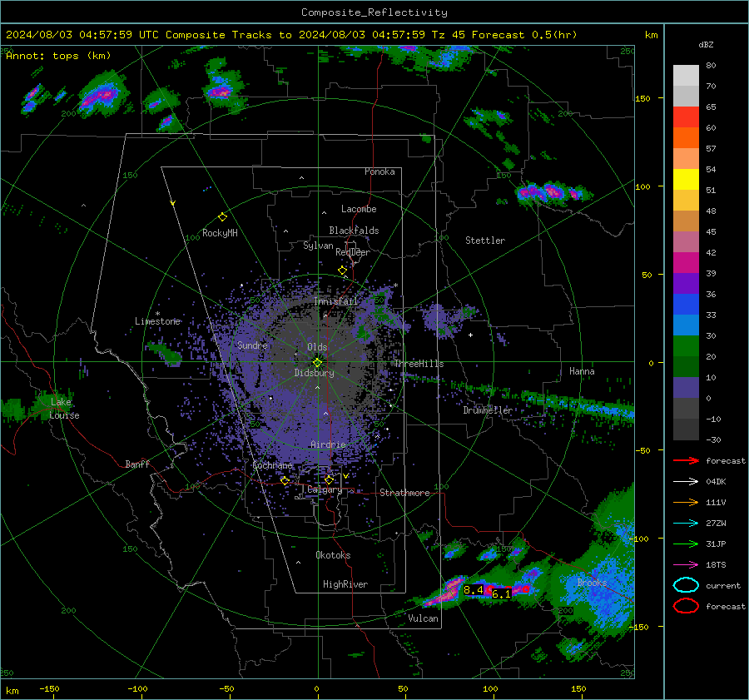Select the yellow swatch between 54 and 51 dBZ

[x=686, y=180]
